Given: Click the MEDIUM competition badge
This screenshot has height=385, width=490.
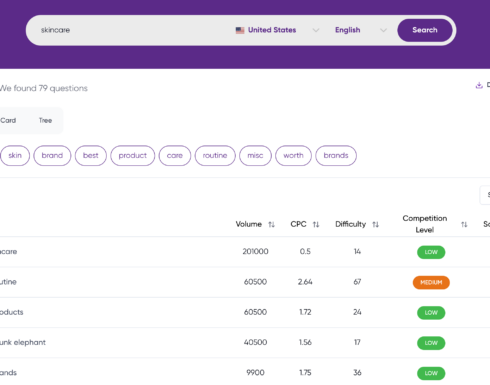Looking at the screenshot, I should click(x=431, y=283).
